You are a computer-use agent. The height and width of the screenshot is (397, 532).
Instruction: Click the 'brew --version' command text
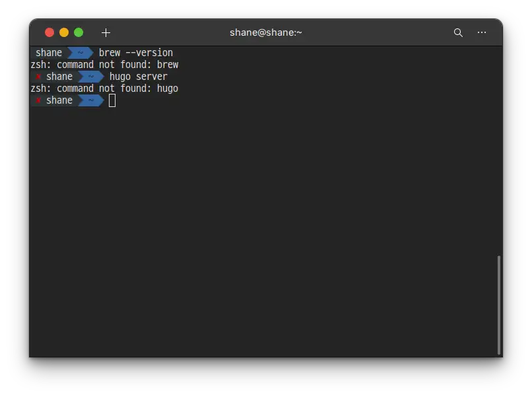(136, 53)
